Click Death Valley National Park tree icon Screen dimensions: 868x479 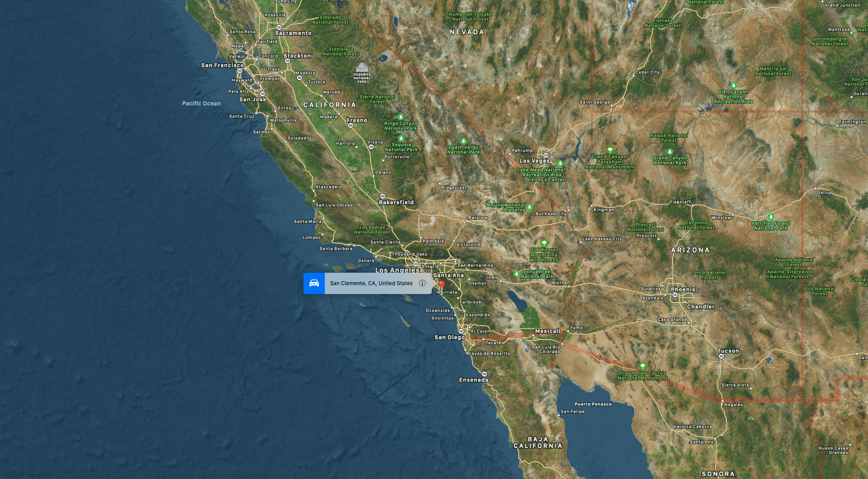[x=463, y=141]
